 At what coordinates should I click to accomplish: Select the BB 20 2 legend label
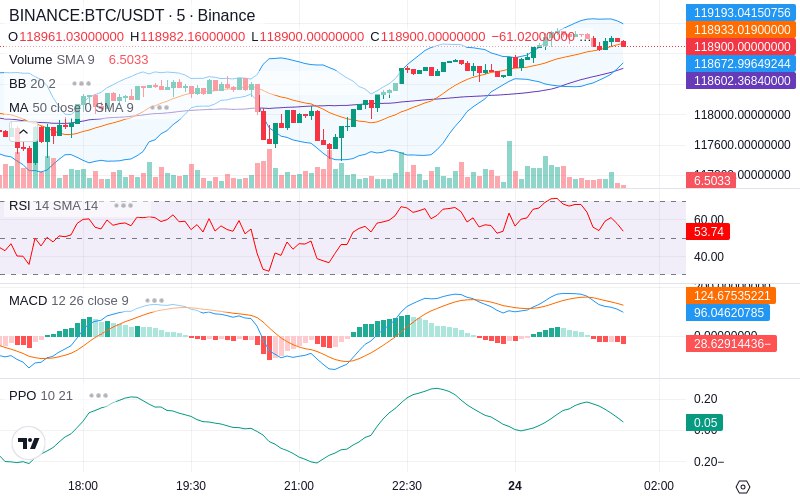tap(32, 83)
